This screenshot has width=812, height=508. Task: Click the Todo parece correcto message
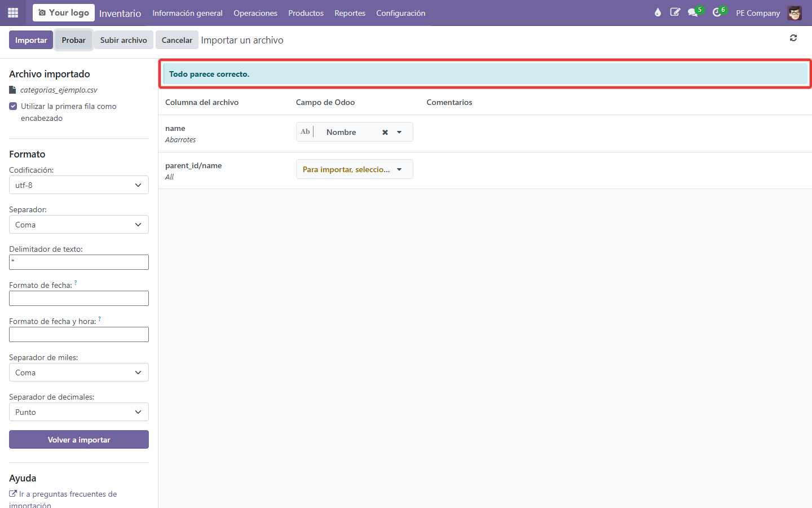[209, 74]
